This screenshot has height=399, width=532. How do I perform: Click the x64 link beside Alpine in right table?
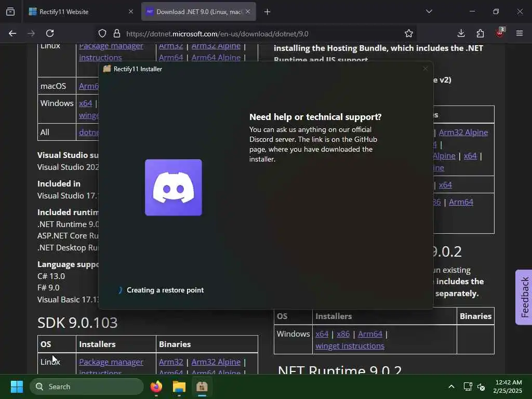click(x=470, y=156)
